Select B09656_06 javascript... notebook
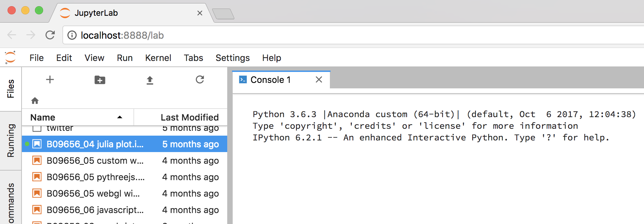Image resolution: width=644 pixels, height=224 pixels. [x=125, y=210]
